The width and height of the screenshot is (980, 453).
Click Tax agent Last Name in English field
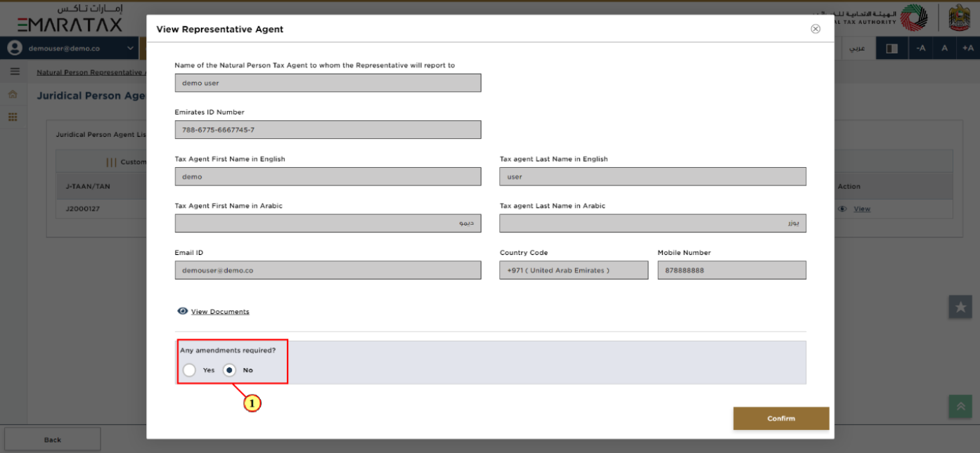(x=652, y=177)
